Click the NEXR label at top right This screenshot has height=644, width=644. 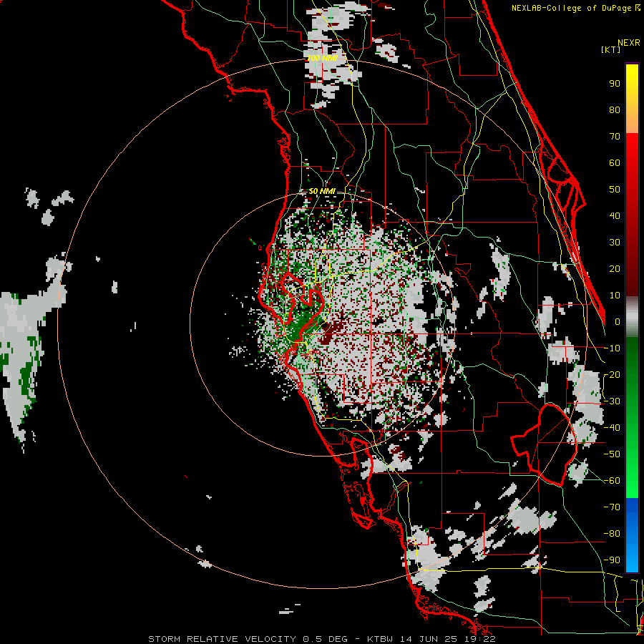pos(629,43)
